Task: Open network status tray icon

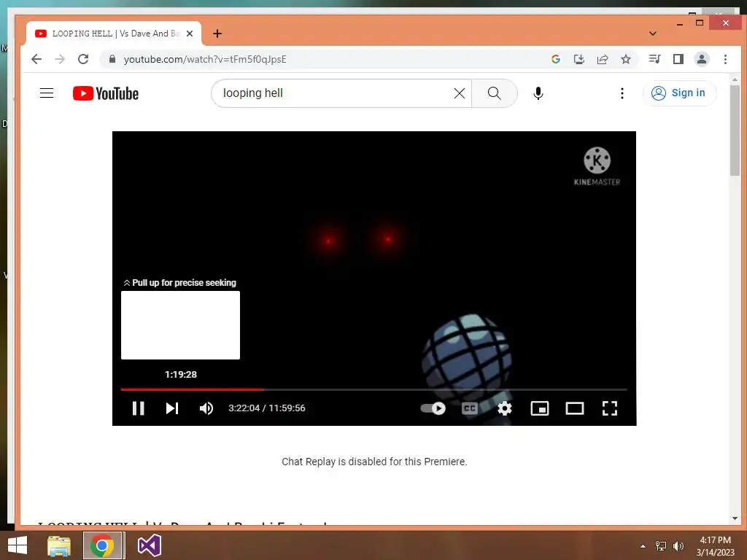Action: [x=661, y=546]
